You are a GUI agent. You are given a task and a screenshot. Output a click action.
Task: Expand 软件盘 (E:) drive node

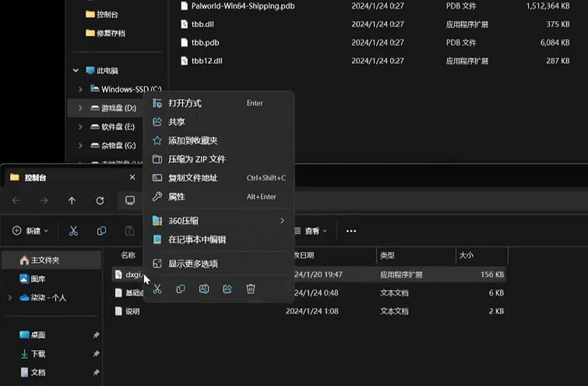(x=80, y=127)
